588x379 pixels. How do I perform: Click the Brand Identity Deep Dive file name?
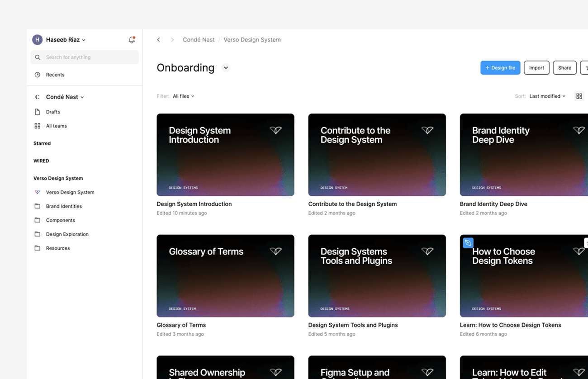[493, 204]
